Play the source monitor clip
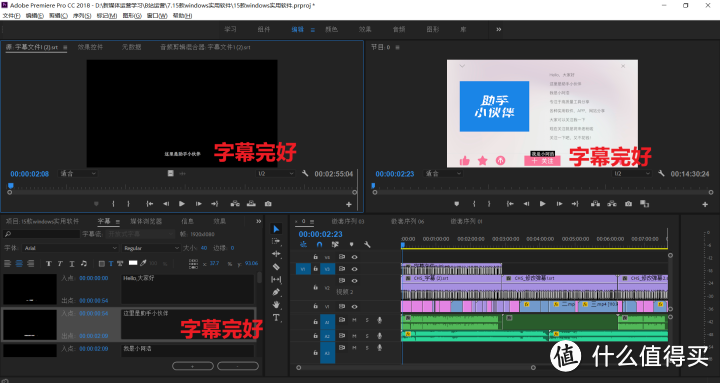 (182, 203)
